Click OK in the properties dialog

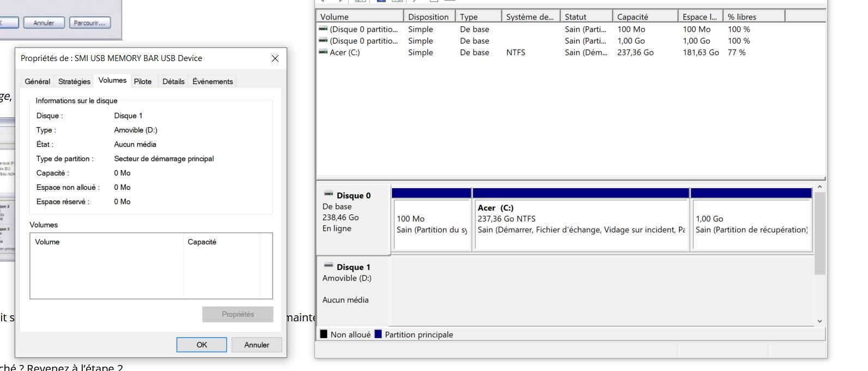pyautogui.click(x=202, y=345)
